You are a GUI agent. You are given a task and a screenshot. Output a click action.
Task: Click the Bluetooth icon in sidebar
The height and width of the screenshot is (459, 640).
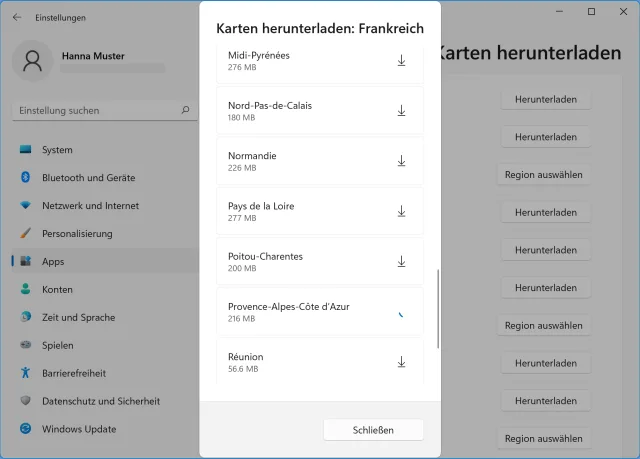(25, 177)
